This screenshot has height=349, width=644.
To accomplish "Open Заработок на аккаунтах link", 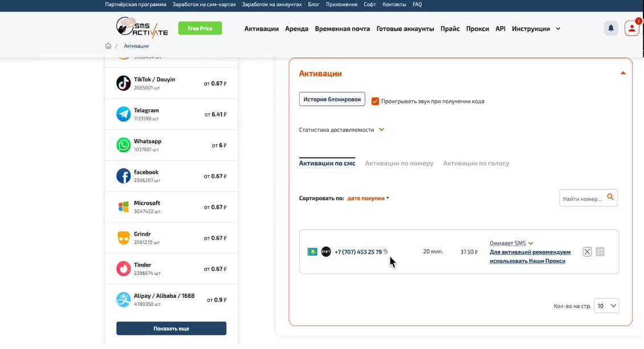I will click(x=271, y=5).
